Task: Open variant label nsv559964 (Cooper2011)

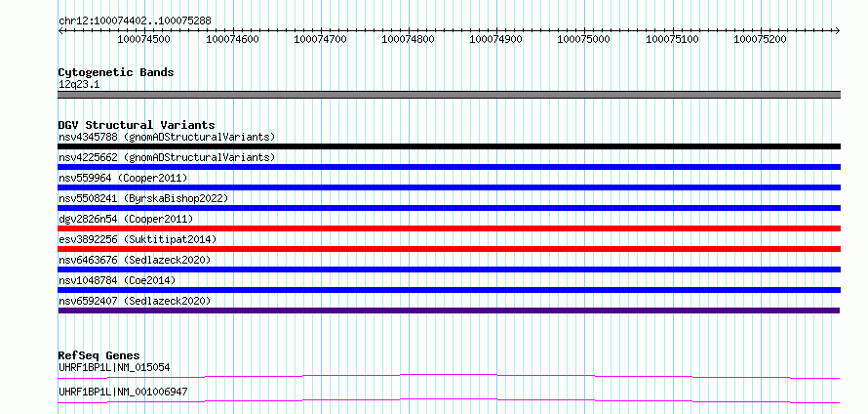Action: [x=123, y=178]
